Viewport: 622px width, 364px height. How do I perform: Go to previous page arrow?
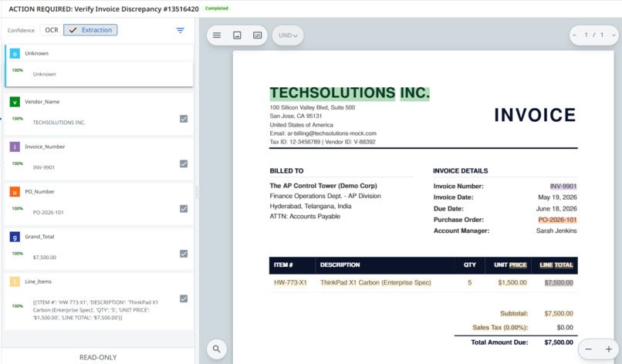click(x=574, y=35)
